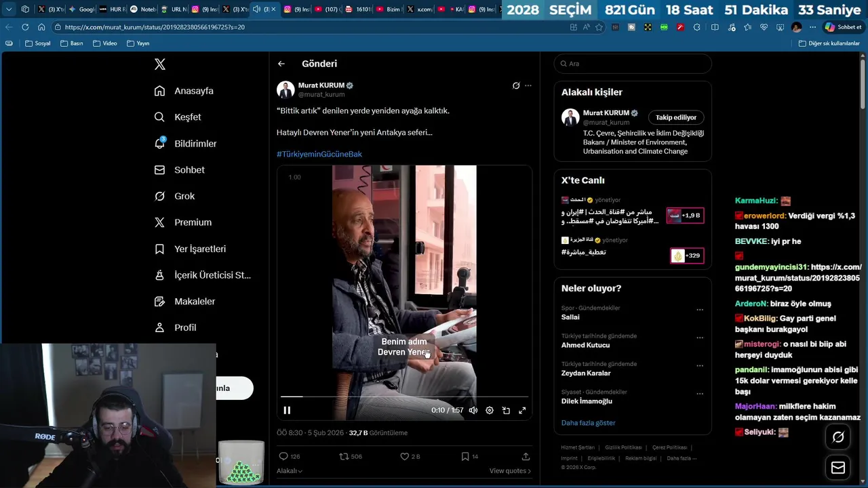Click Daha fazla göster link
The height and width of the screenshot is (488, 868).
[x=588, y=423]
